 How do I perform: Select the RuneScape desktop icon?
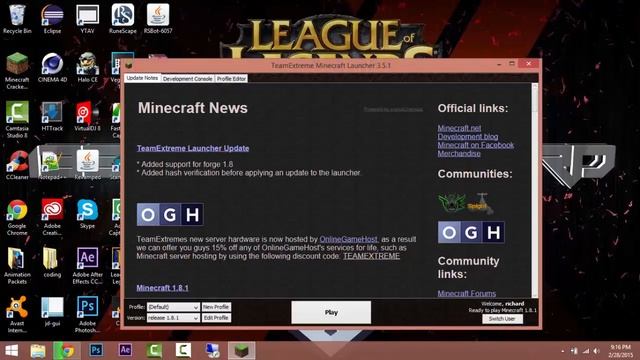pyautogui.click(x=122, y=19)
